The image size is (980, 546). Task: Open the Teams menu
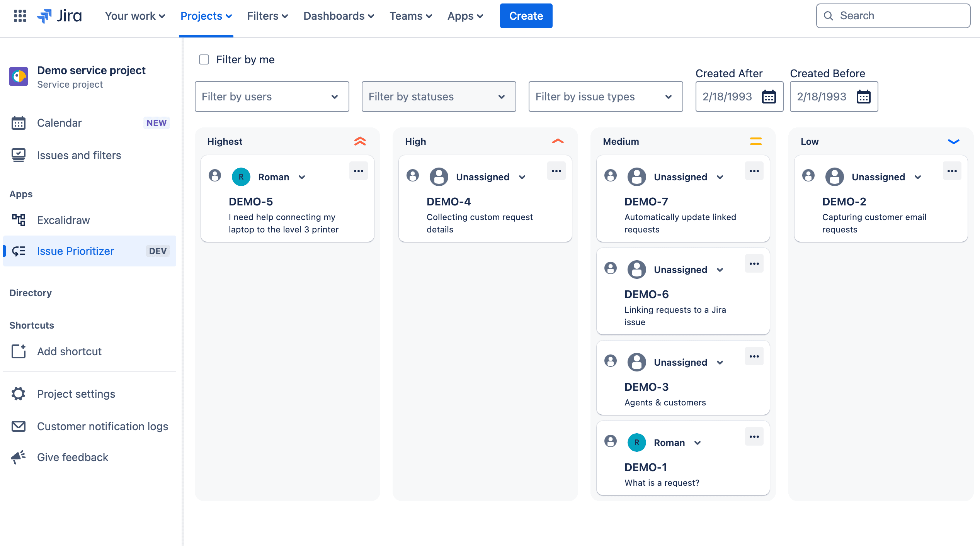[x=410, y=16]
